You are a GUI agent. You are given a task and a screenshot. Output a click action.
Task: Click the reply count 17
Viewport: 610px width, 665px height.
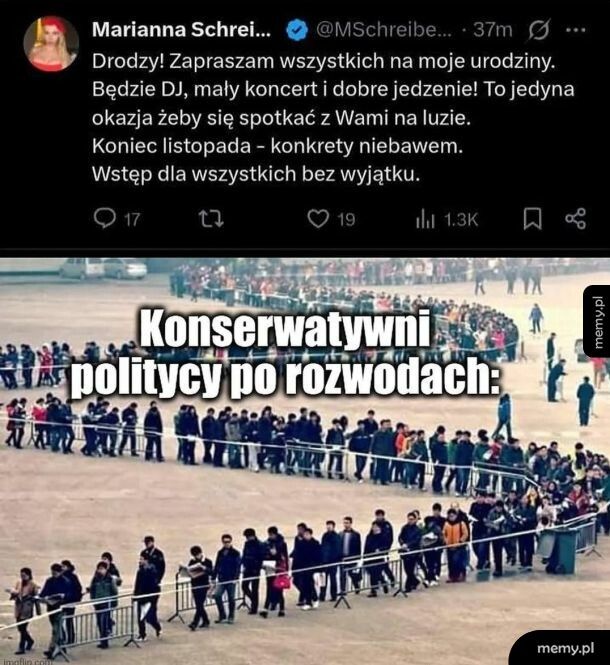click(132, 220)
